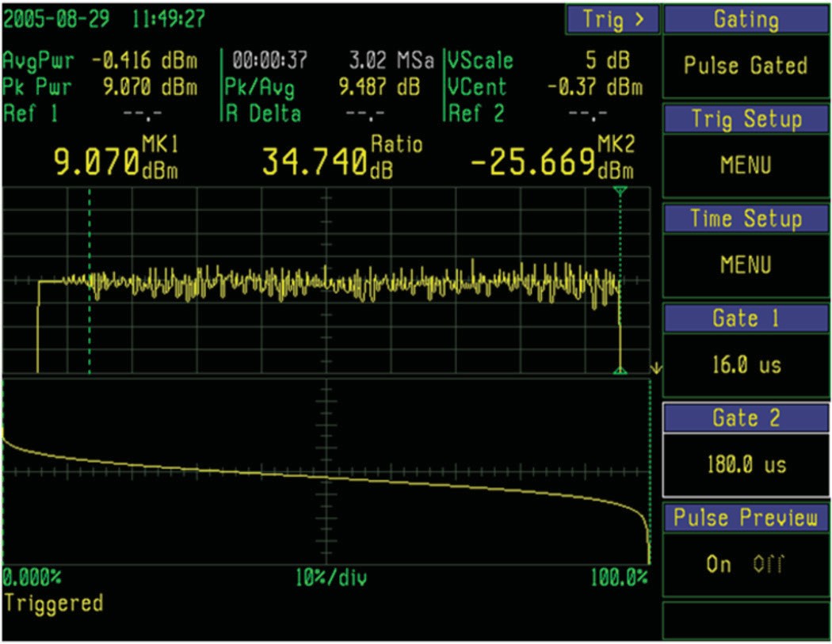Click the MK1 9.070 dBm readout
Screen dimensions: 832x644
116,158
